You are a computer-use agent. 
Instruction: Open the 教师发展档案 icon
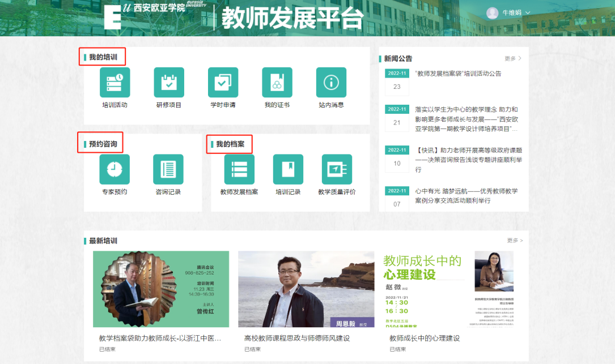pos(239,169)
